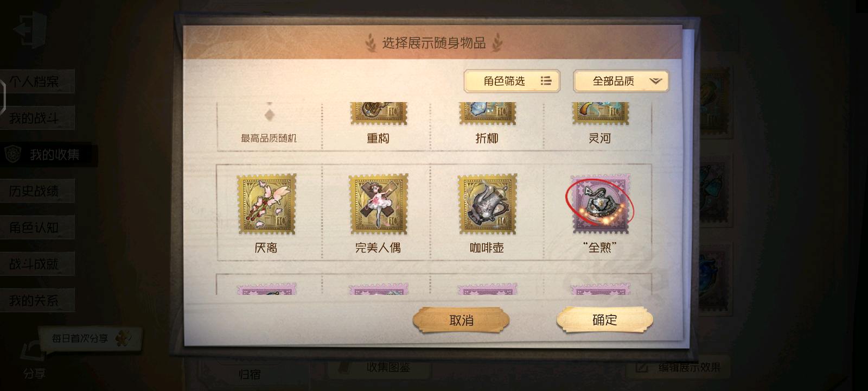The width and height of the screenshot is (868, 391).
Task: Expand the 全部品质 quality dropdown
Action: [621, 81]
